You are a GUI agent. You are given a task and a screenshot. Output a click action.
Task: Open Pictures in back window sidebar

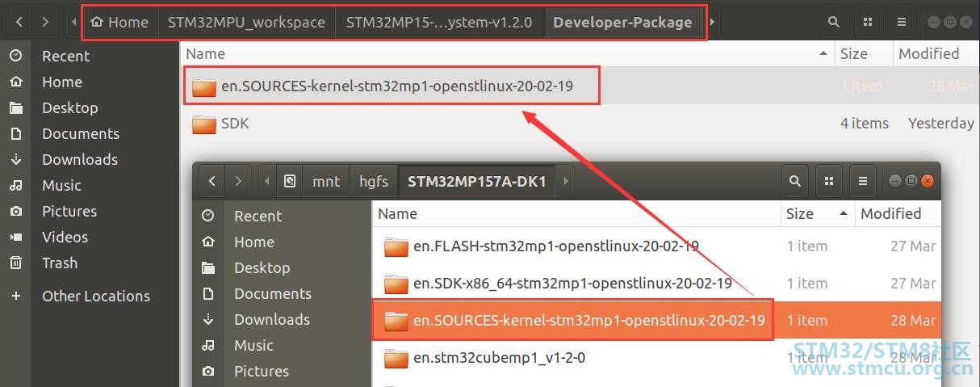point(89,211)
